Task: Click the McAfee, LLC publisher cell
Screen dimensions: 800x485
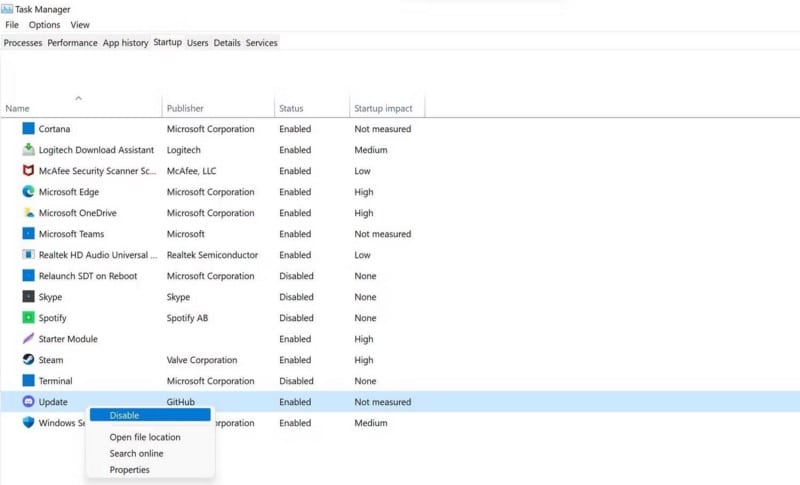Action: (x=191, y=170)
